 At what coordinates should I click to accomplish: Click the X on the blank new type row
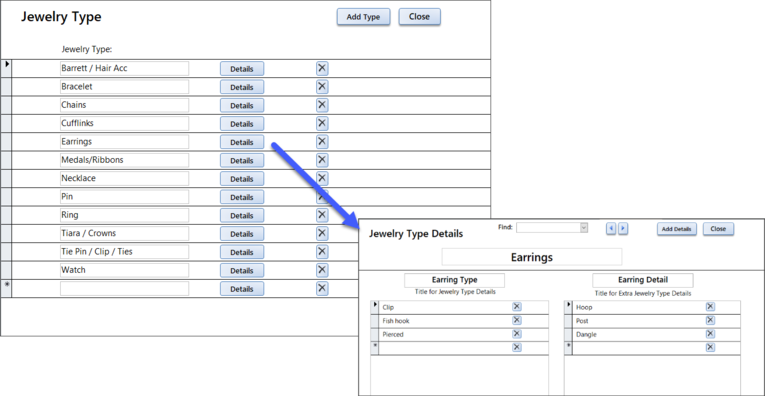pyautogui.click(x=322, y=288)
